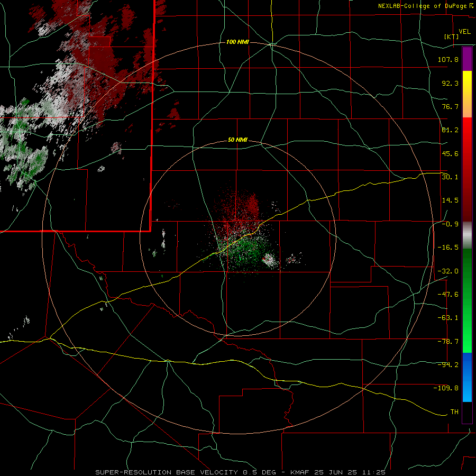This screenshot has width=476, height=476.
Task: Click the 50 NMI range ring label
Action: click(237, 140)
